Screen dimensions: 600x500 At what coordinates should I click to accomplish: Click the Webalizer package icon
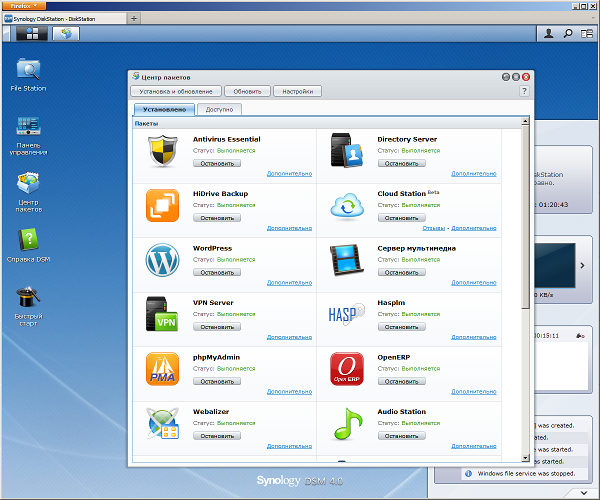[163, 423]
